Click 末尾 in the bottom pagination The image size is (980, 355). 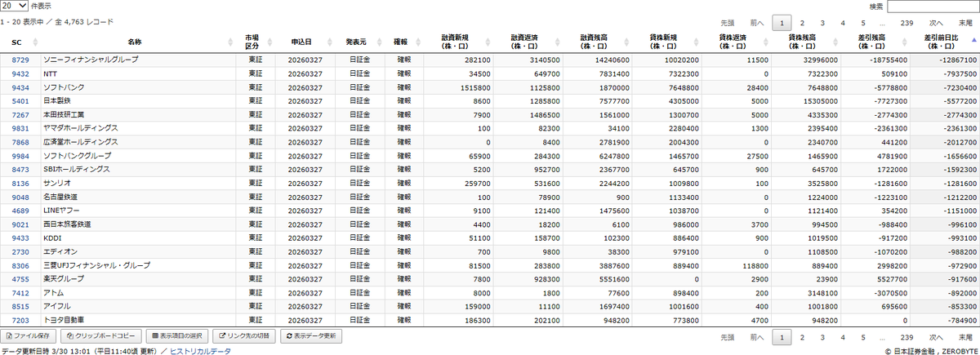(x=965, y=337)
